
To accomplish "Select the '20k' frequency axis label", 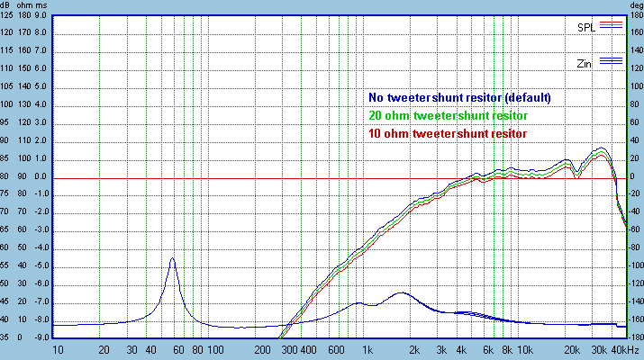I will coord(571,349).
